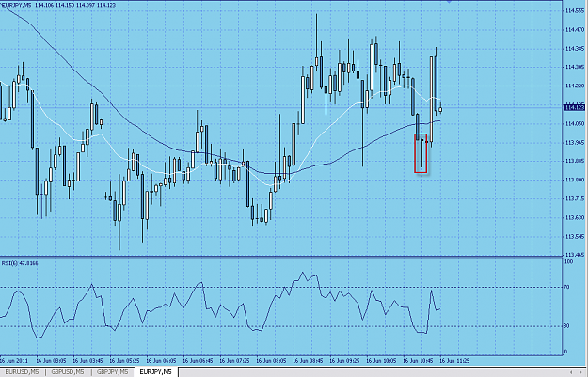This screenshot has width=588, height=377.
Task: Click the 16 Jun 05:25 time label
Action: 124,361
